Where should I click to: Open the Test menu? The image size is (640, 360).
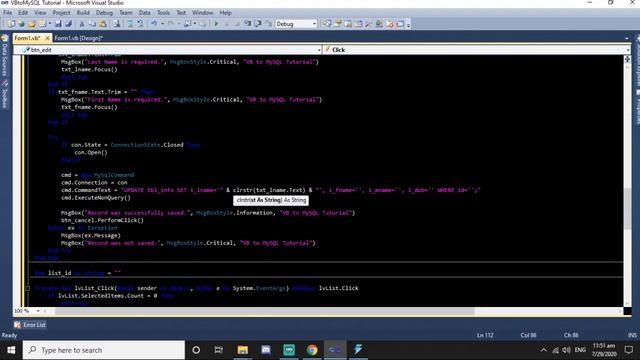(181, 13)
